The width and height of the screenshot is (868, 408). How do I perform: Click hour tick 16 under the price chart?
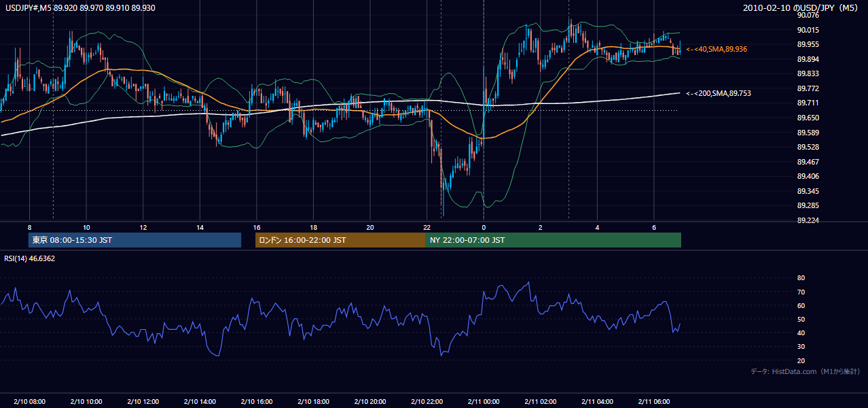tap(256, 227)
